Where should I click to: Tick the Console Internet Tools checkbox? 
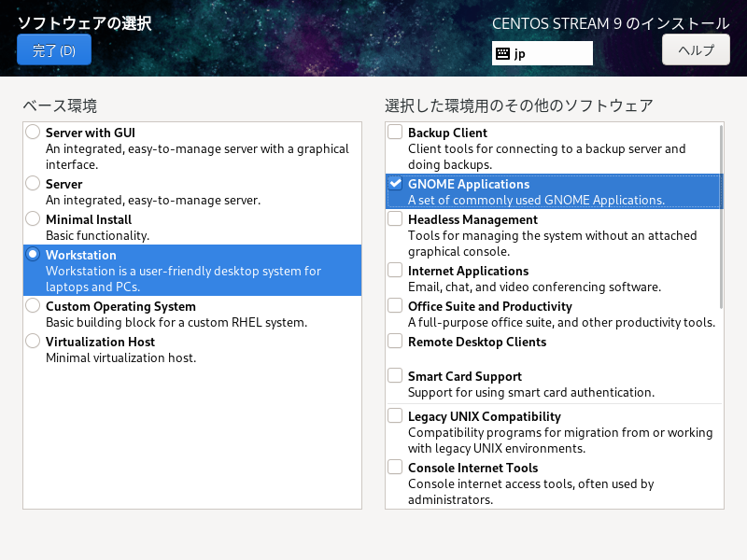click(x=395, y=468)
